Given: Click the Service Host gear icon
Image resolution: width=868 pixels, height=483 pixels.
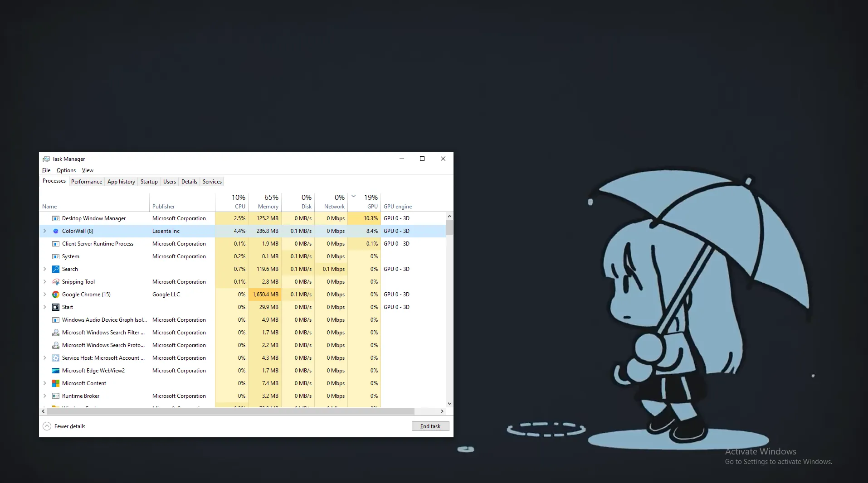Looking at the screenshot, I should click(56, 358).
